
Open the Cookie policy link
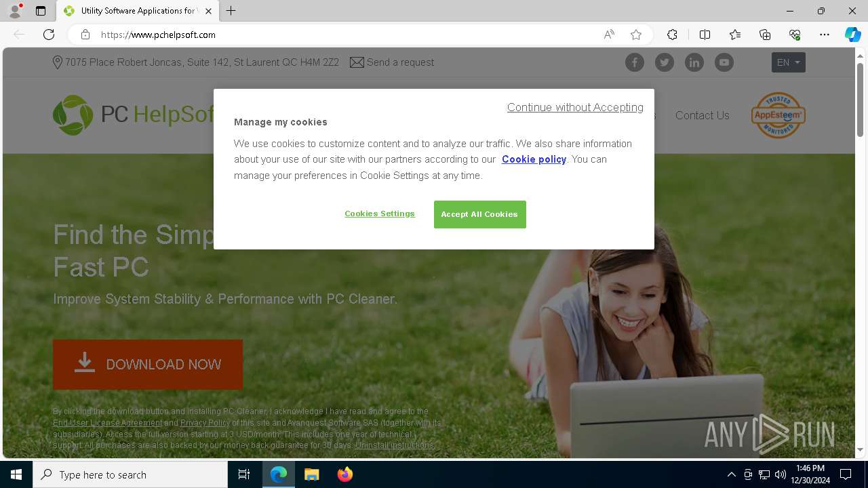(534, 159)
